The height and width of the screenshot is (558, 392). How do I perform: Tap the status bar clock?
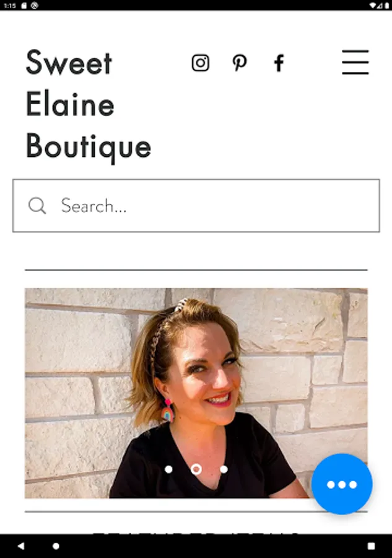9,6
